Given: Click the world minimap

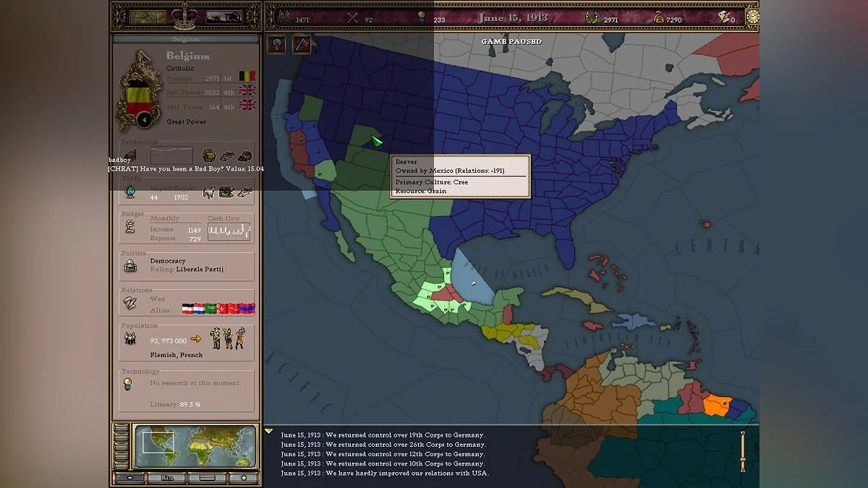Looking at the screenshot, I should (x=195, y=447).
